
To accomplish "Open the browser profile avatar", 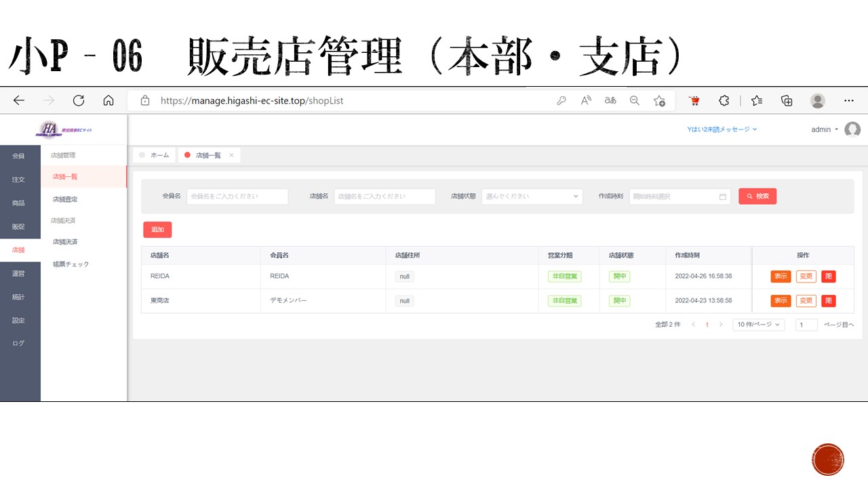I will [818, 100].
